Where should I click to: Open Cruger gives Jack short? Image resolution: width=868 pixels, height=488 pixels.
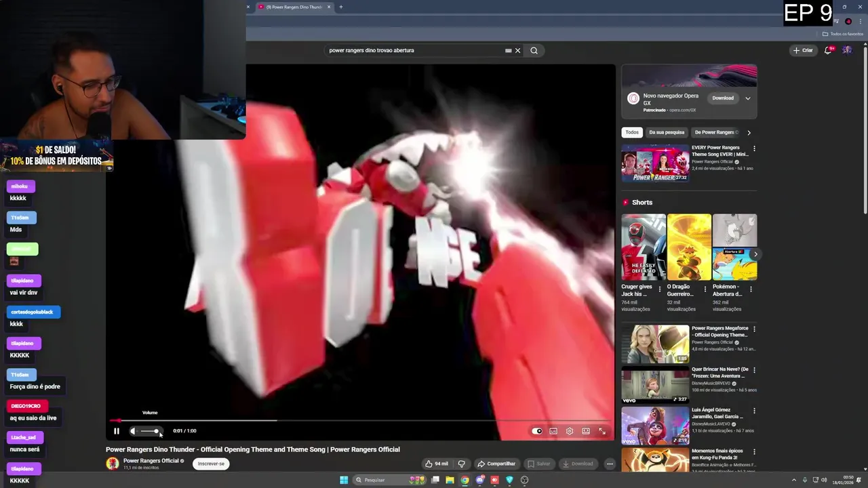click(644, 247)
